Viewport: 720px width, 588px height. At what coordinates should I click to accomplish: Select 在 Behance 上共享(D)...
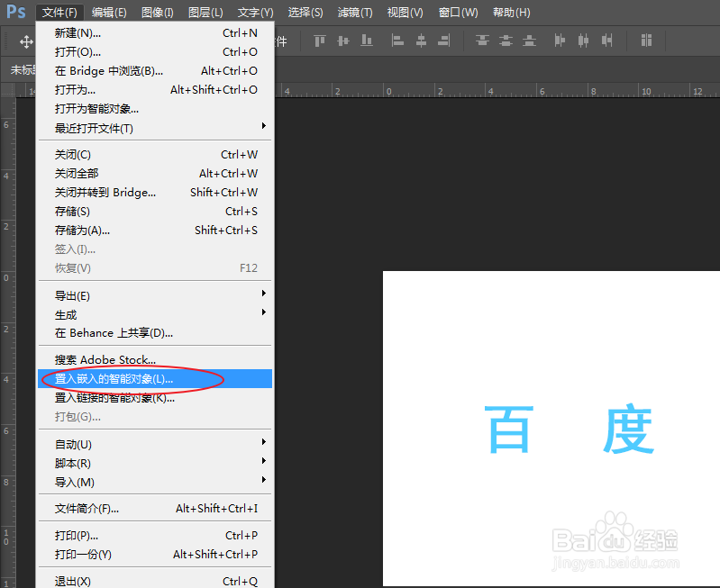155,333
